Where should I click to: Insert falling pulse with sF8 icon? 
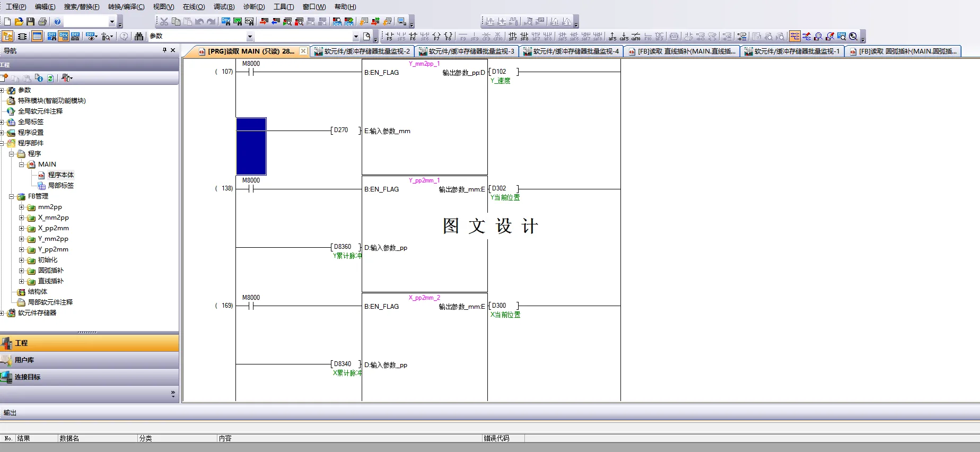click(524, 36)
